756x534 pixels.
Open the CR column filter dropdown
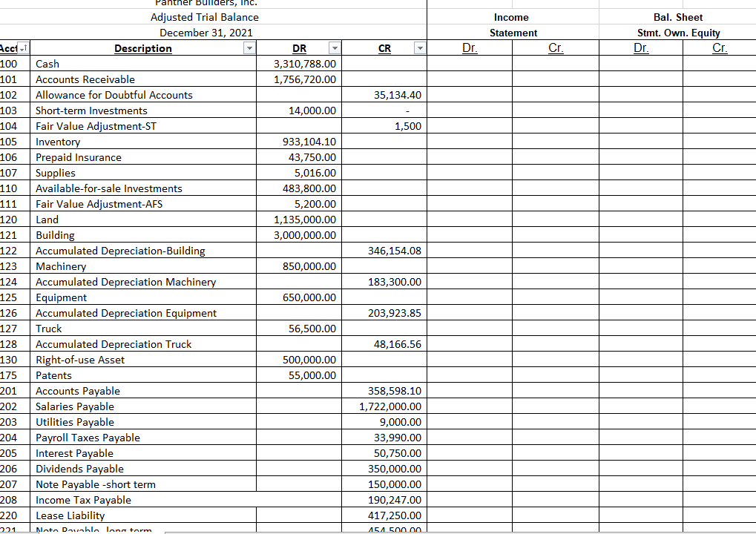tap(419, 48)
